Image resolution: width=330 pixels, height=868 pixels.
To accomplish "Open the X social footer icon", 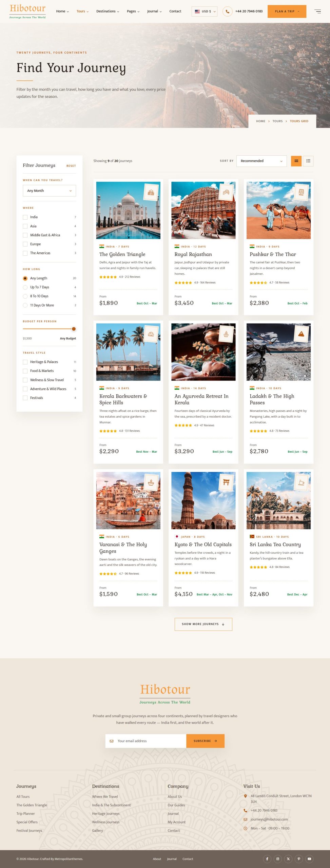I will click(288, 859).
